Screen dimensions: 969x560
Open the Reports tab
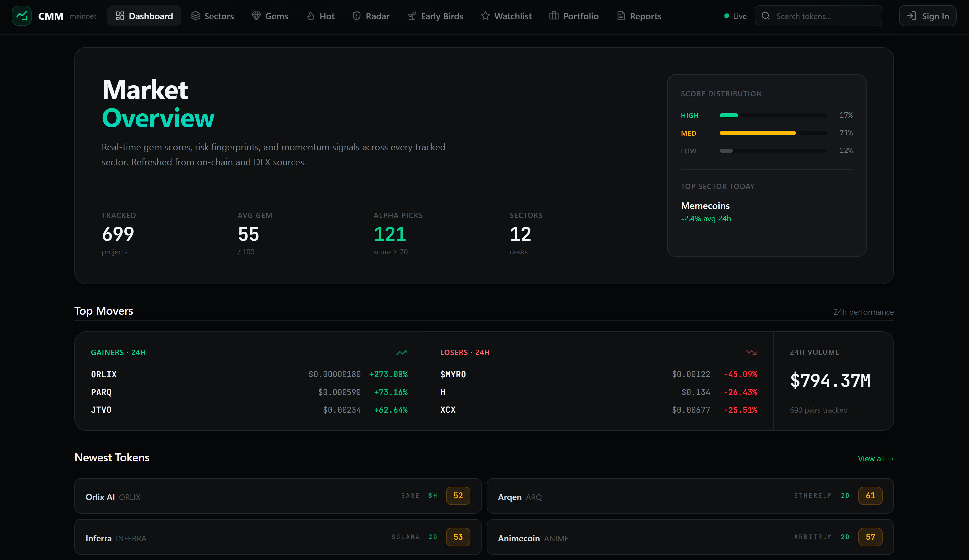pos(639,16)
